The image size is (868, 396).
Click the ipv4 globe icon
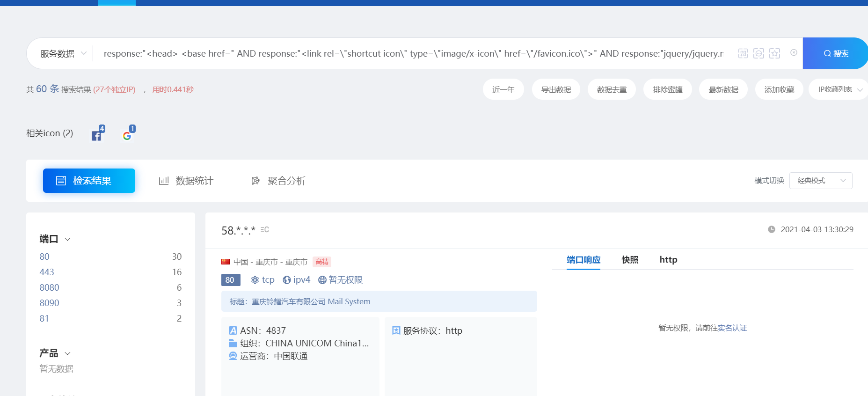point(287,280)
